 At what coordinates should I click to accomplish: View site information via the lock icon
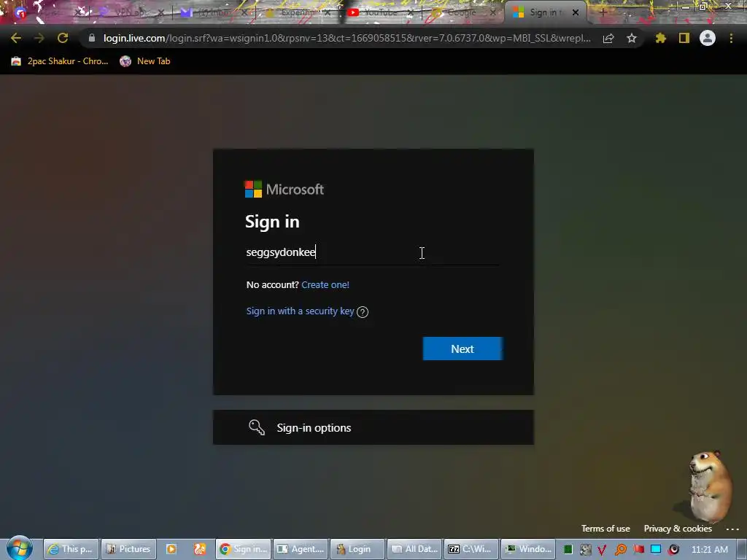92,38
